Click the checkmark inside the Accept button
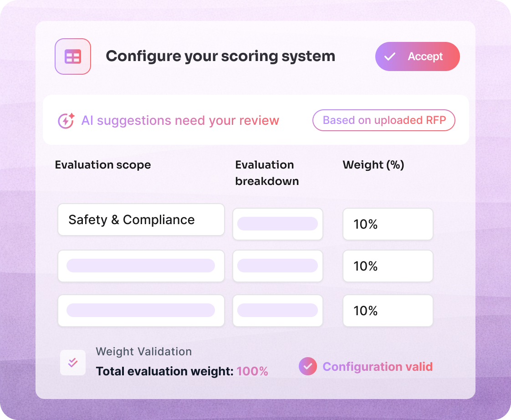The height and width of the screenshot is (420, 511). pyautogui.click(x=390, y=56)
